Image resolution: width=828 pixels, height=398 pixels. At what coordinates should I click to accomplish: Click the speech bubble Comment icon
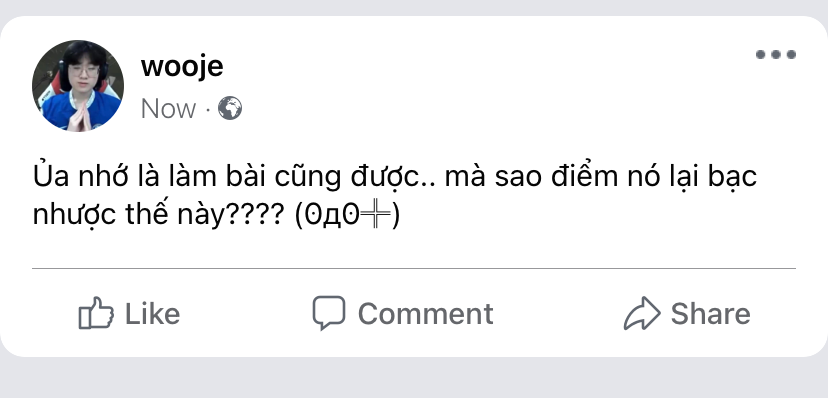(x=328, y=312)
